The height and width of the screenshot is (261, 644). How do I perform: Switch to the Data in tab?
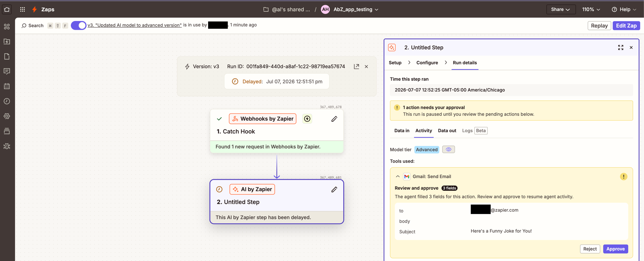tap(402, 131)
